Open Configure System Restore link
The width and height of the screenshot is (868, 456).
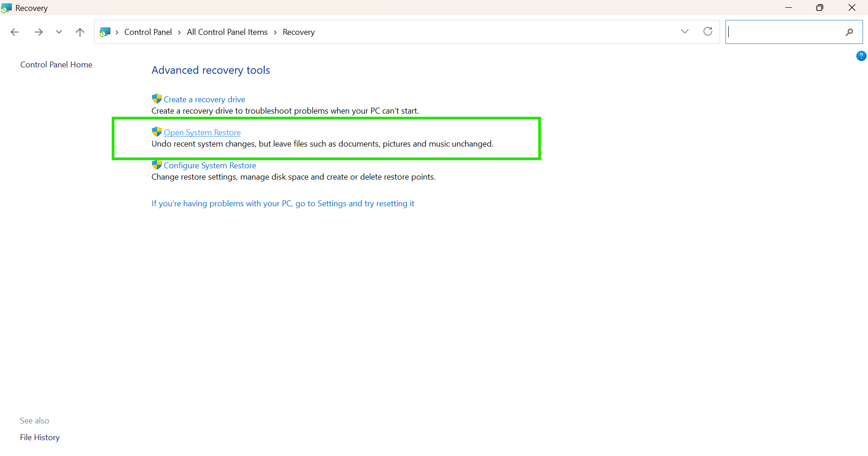pyautogui.click(x=210, y=166)
